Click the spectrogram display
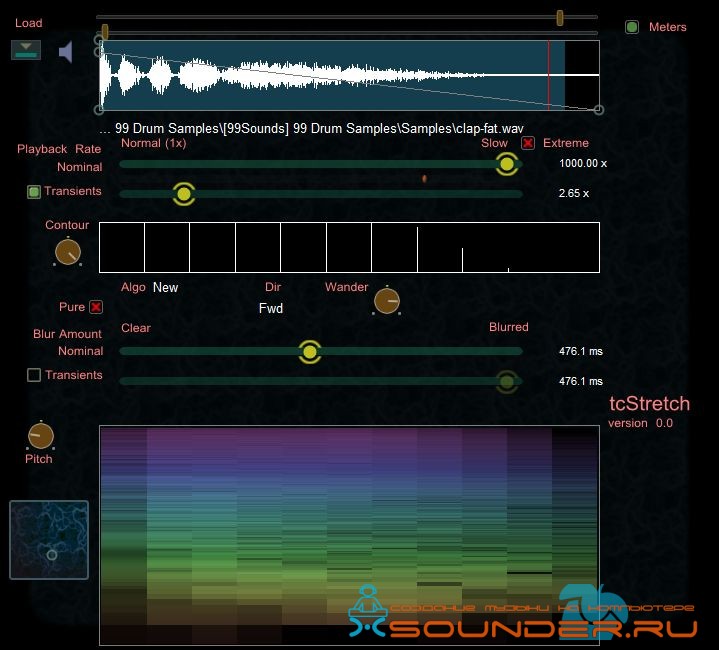This screenshot has width=719, height=650. point(349,535)
